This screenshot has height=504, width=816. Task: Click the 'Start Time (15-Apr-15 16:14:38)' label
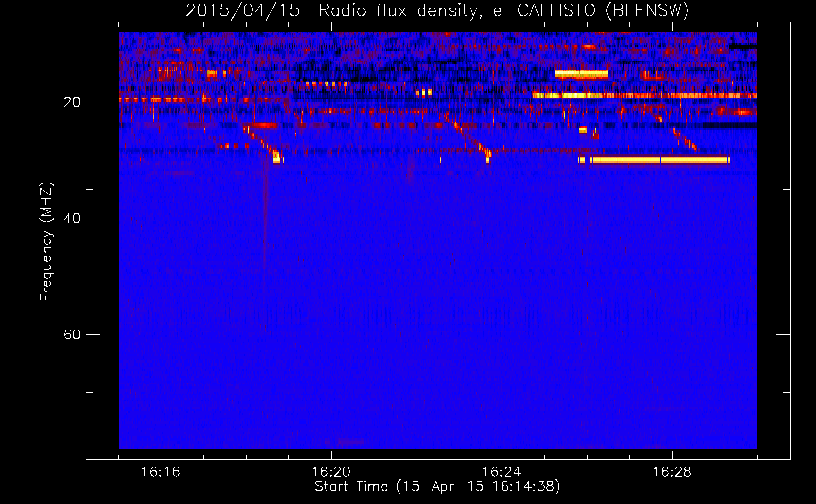(437, 487)
